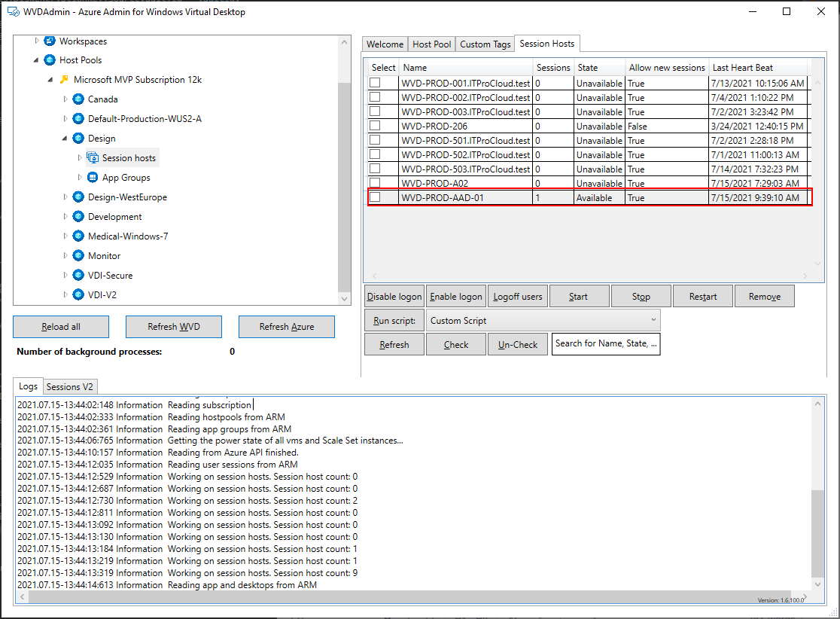Click the Medical-Windows-7 pool icon
The width and height of the screenshot is (840, 619).
click(78, 236)
